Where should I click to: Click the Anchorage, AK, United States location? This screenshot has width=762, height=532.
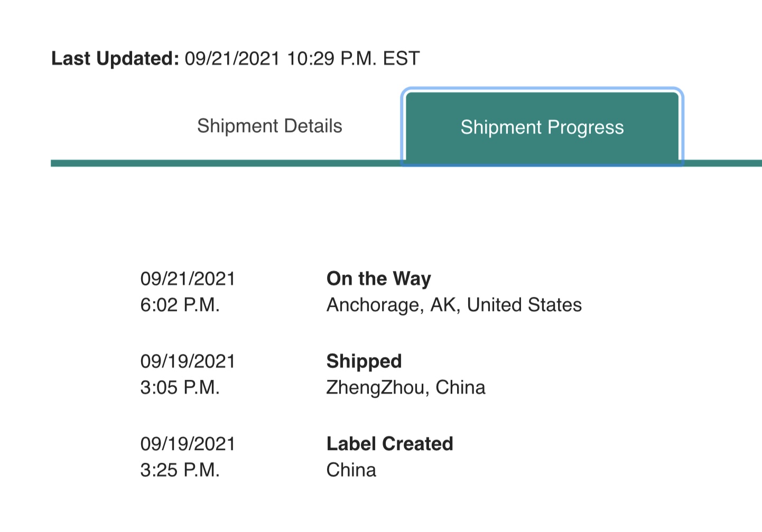coord(454,305)
